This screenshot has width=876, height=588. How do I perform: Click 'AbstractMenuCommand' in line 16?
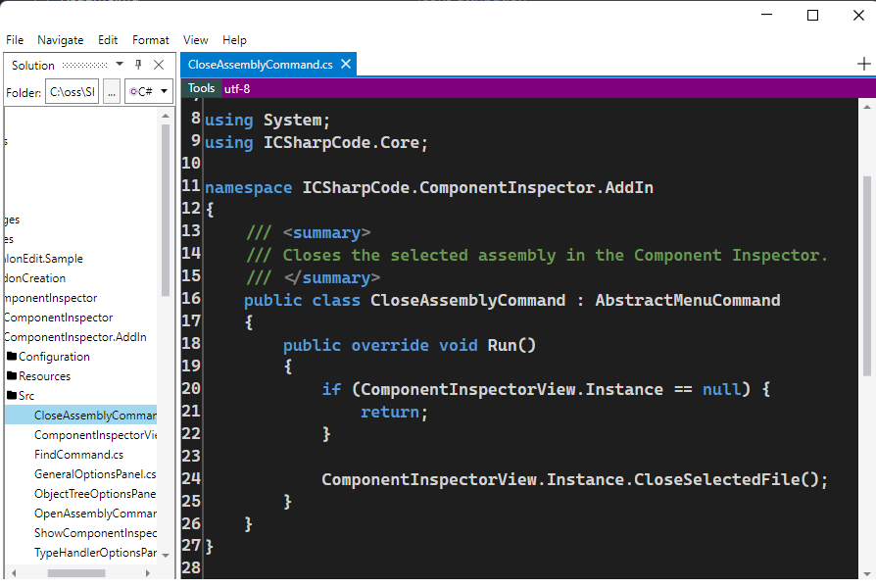tap(688, 300)
